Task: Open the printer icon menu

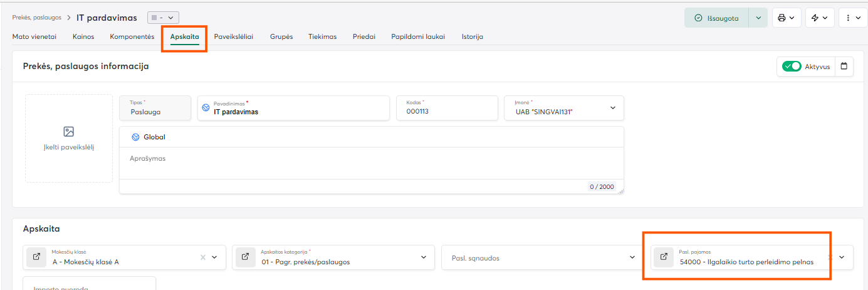Action: click(785, 18)
